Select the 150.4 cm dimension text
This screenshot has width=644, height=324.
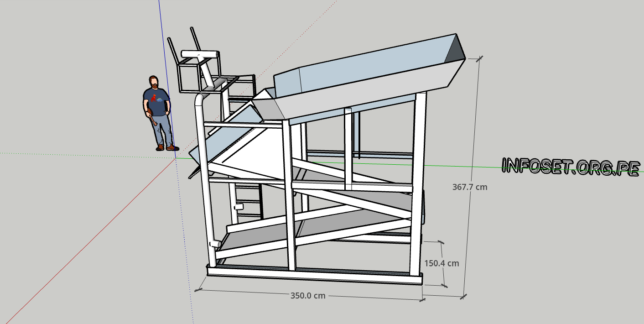(441, 263)
